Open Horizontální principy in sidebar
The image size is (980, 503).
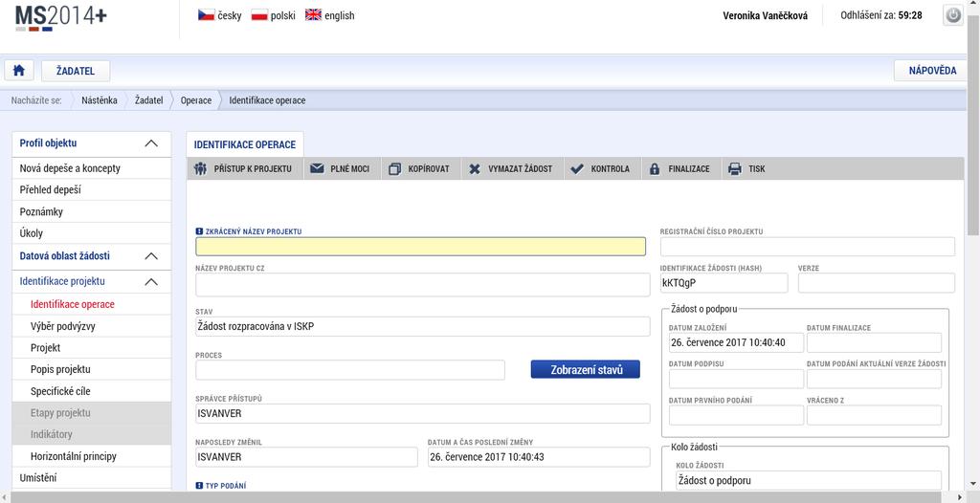coord(91,456)
